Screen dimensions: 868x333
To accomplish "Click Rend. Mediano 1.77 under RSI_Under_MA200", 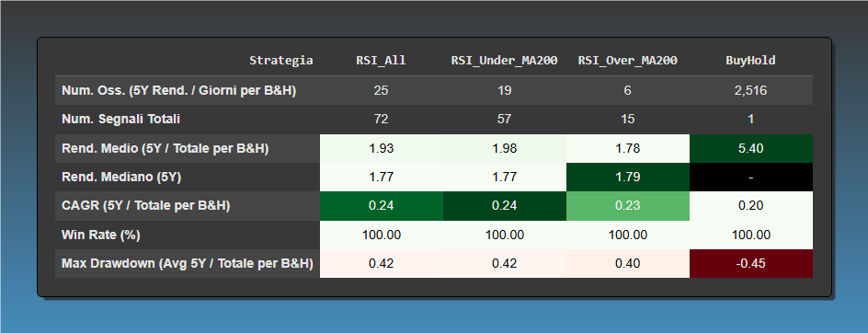I will (x=504, y=178).
